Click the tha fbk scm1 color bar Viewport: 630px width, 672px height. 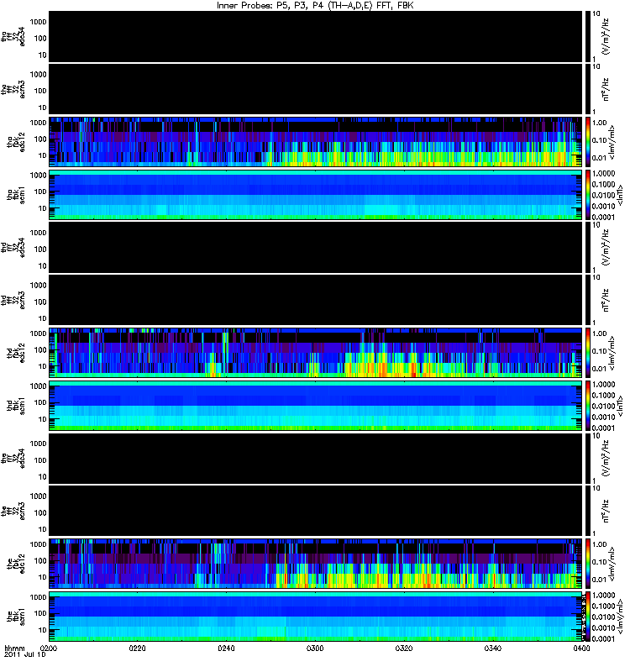pyautogui.click(x=588, y=195)
